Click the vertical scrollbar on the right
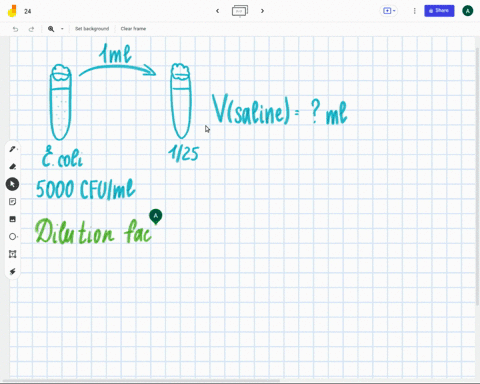480x384 pixels. pos(477,177)
